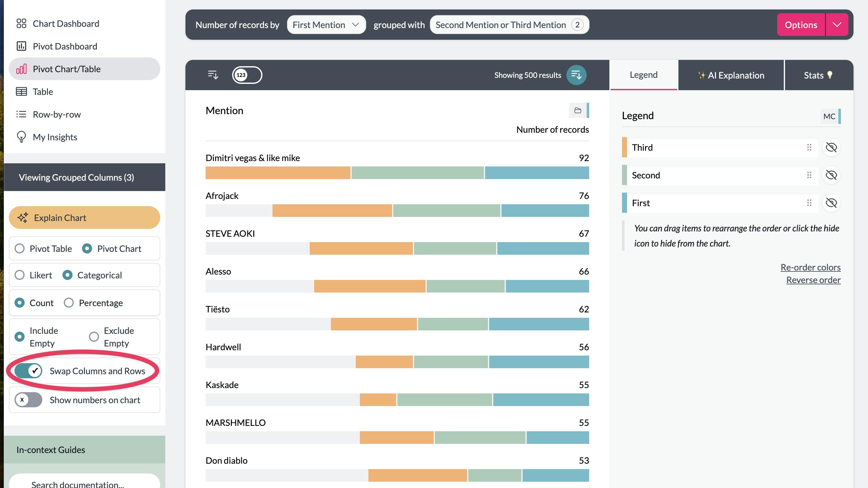
Task: Click the sort icon in chart header
Action: (x=213, y=75)
